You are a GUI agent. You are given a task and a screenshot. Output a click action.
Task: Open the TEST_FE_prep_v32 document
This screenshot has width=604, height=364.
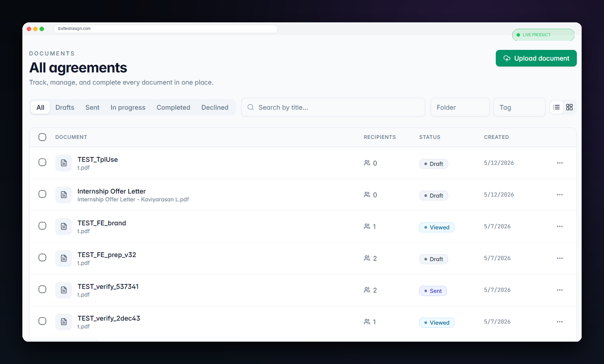click(x=107, y=255)
